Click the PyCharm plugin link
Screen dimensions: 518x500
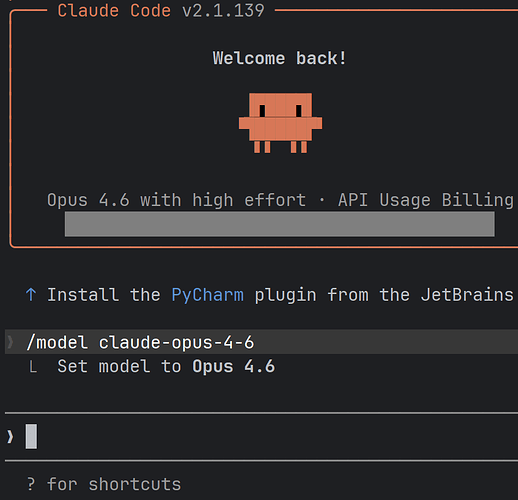click(207, 295)
